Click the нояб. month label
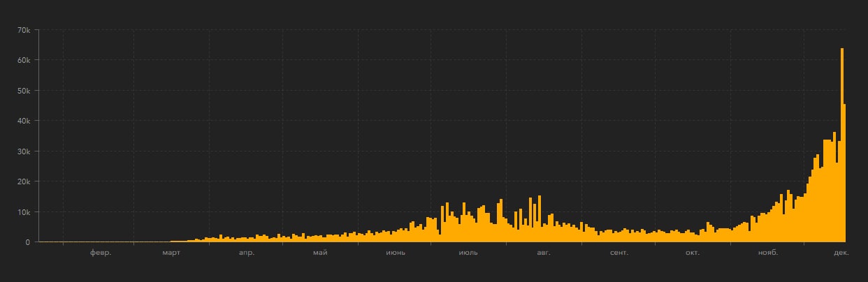The height and width of the screenshot is (282, 868). 768,253
